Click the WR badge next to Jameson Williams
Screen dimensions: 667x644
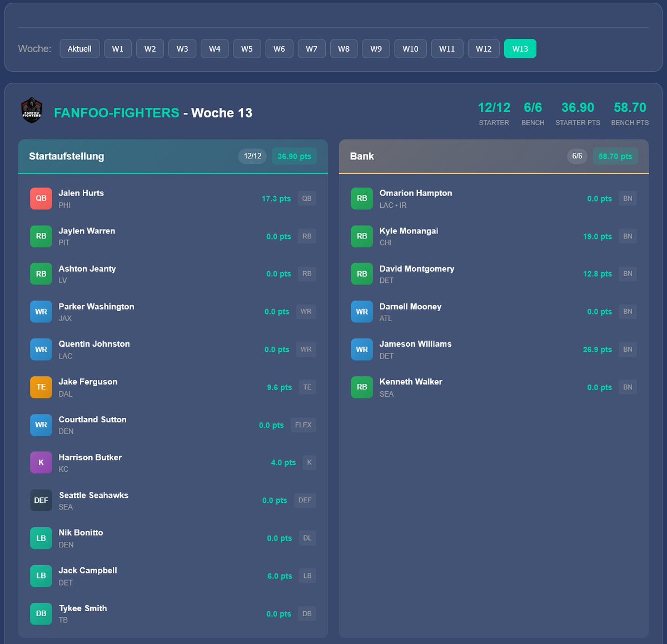[x=362, y=350]
